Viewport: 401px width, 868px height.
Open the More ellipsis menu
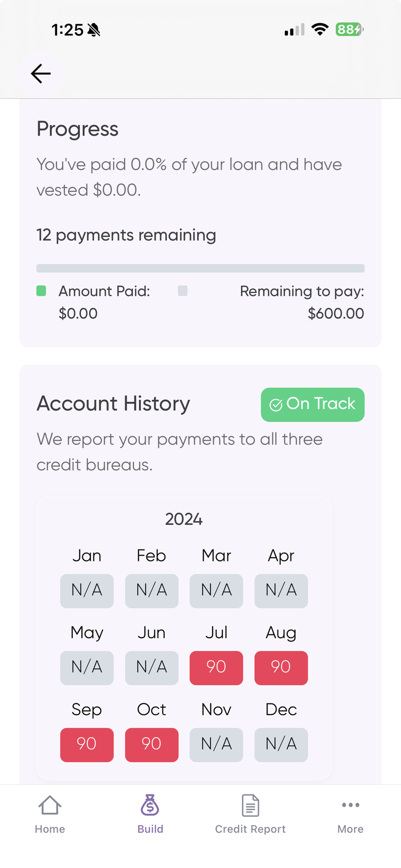(x=350, y=805)
